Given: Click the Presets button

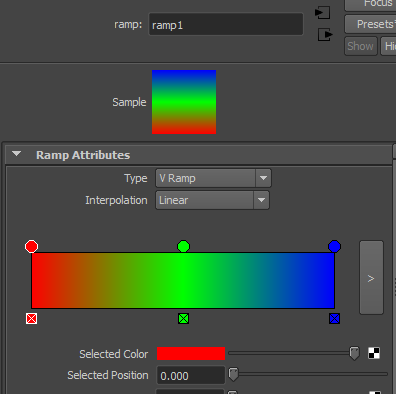Looking at the screenshot, I should tap(370, 24).
